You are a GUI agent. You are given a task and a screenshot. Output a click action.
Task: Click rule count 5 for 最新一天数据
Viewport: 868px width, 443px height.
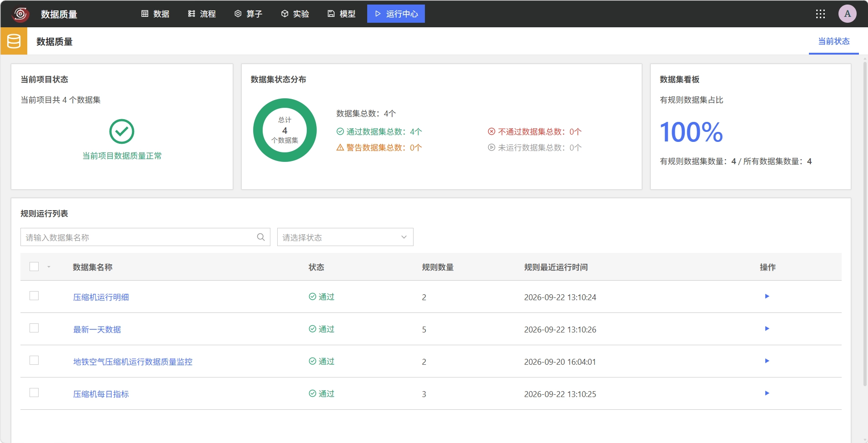coord(424,330)
